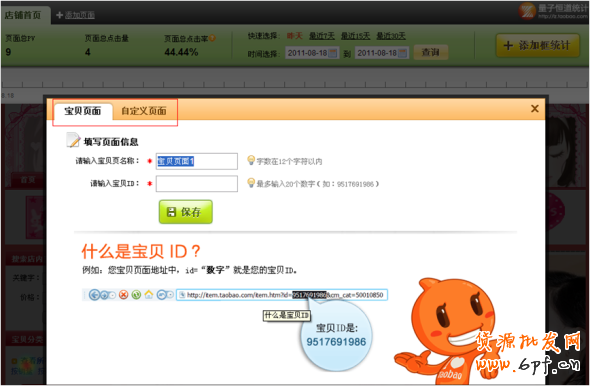Screen dimensions: 590x386
Task: Close the dialog with the X icon
Action: [x=534, y=109]
